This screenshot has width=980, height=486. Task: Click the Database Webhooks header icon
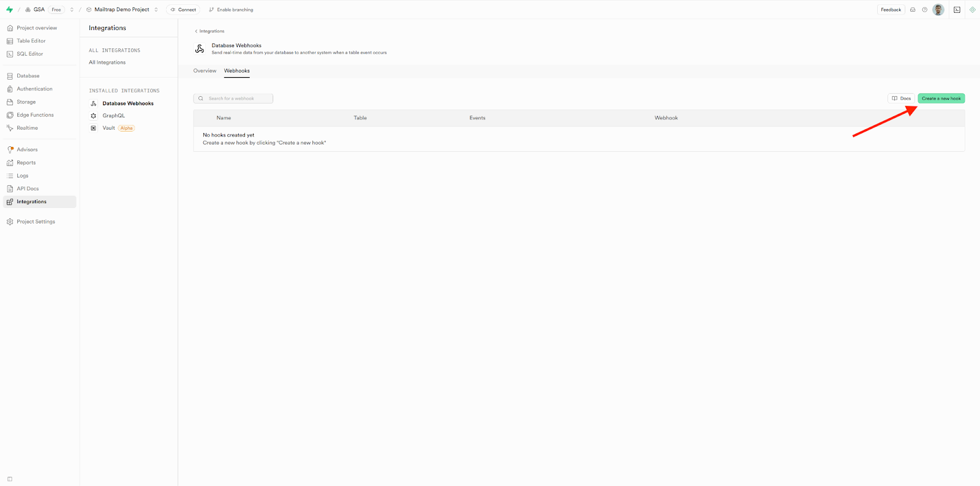(x=200, y=49)
